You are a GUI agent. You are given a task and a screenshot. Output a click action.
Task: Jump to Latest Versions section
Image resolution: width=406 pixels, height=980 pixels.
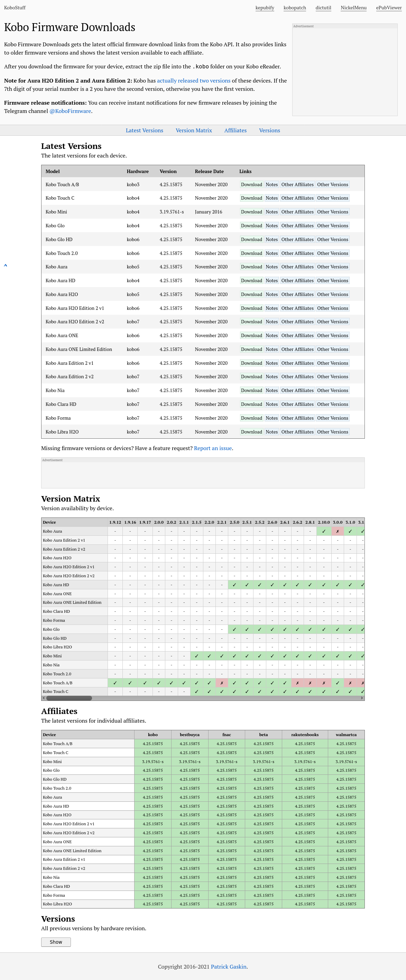(x=144, y=131)
